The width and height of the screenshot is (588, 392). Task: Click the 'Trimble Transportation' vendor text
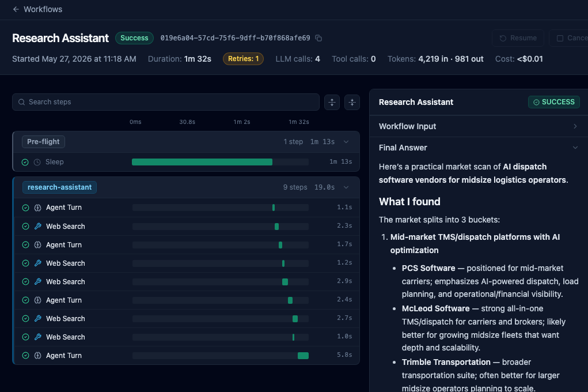click(446, 363)
